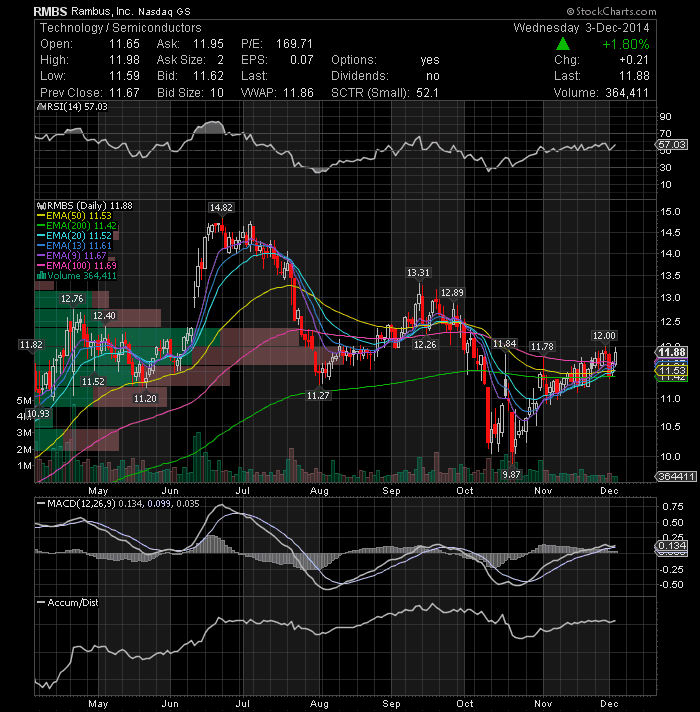The width and height of the screenshot is (700, 712).
Task: Click the EPS value 0.07
Action: click(x=302, y=60)
